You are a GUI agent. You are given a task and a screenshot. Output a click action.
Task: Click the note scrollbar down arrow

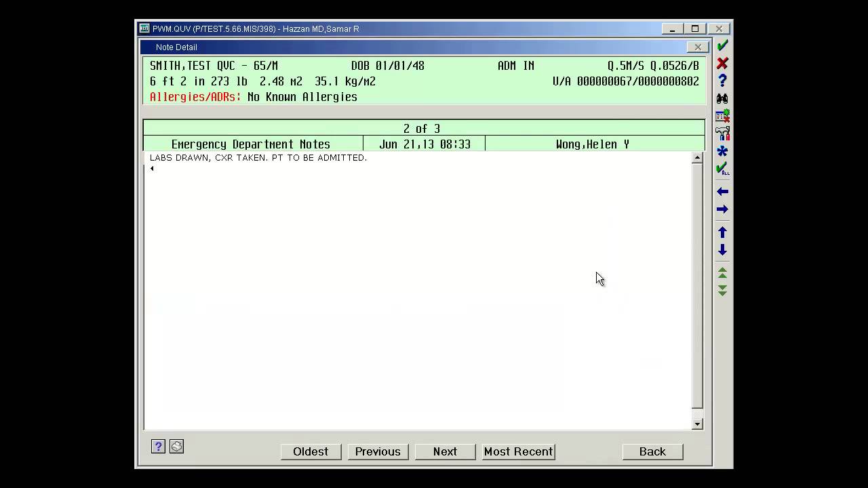tap(697, 424)
